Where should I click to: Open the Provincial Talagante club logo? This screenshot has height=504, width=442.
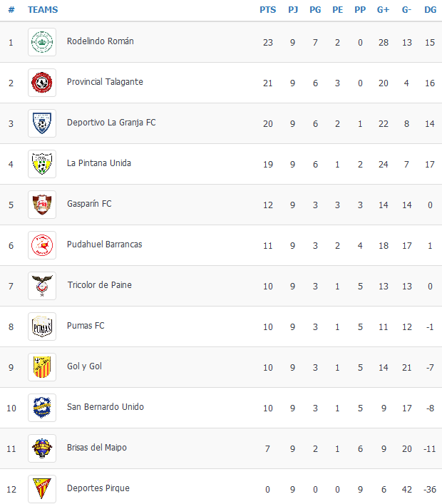(x=42, y=83)
